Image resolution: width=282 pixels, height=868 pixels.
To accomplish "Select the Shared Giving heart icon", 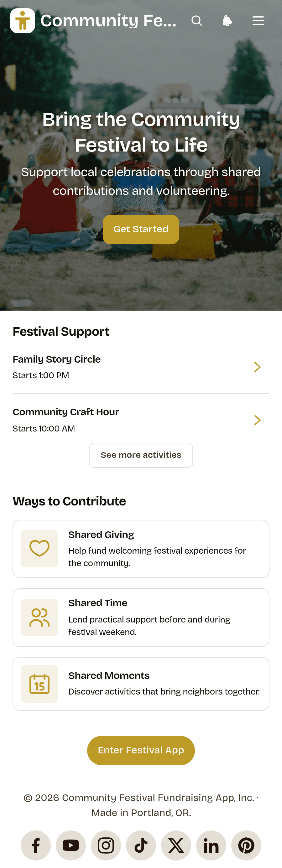I will point(39,549).
